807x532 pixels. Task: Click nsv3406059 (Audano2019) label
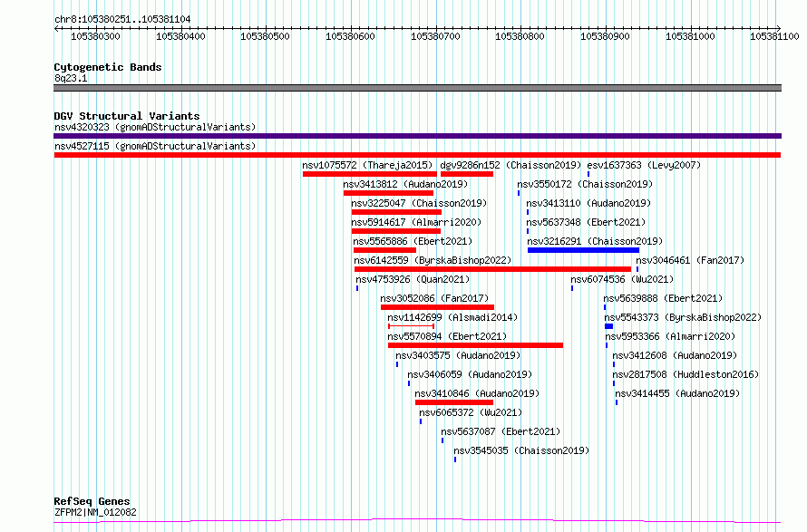coord(470,374)
